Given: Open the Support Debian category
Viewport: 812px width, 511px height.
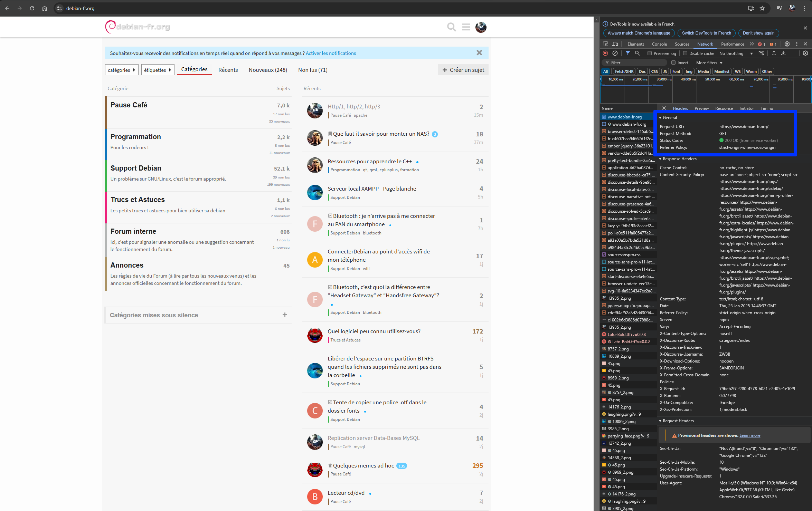Looking at the screenshot, I should click(x=136, y=168).
